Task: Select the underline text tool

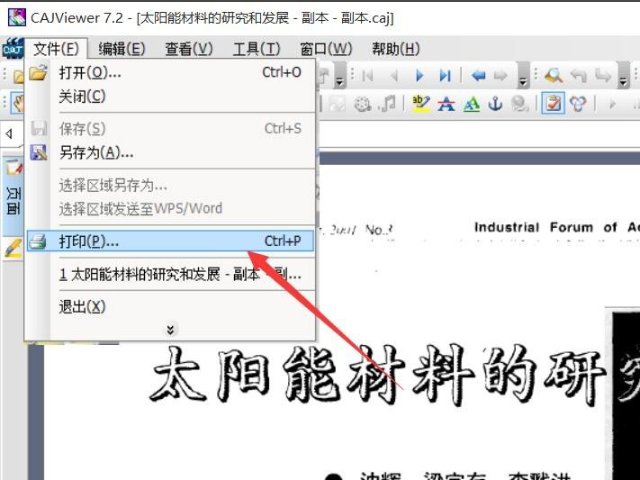Action: [x=471, y=104]
